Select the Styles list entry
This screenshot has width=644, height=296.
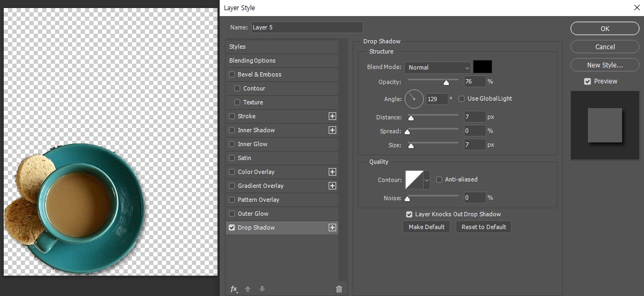pos(282,47)
